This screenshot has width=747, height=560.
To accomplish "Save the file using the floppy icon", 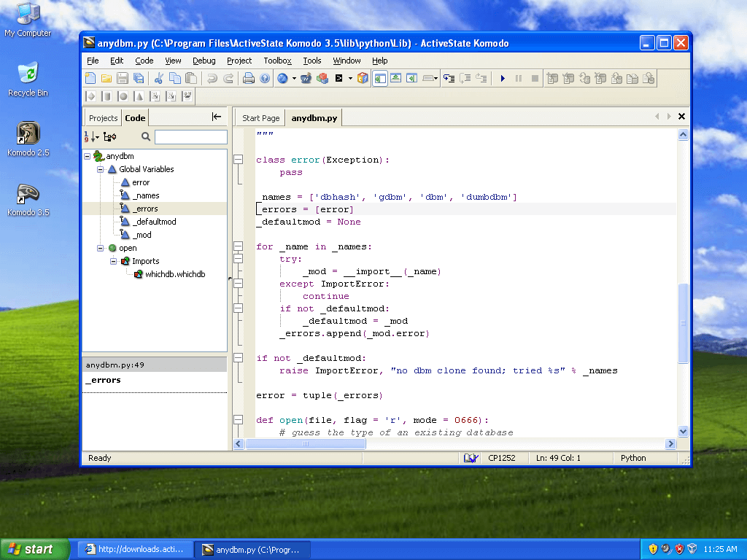I will pyautogui.click(x=123, y=78).
